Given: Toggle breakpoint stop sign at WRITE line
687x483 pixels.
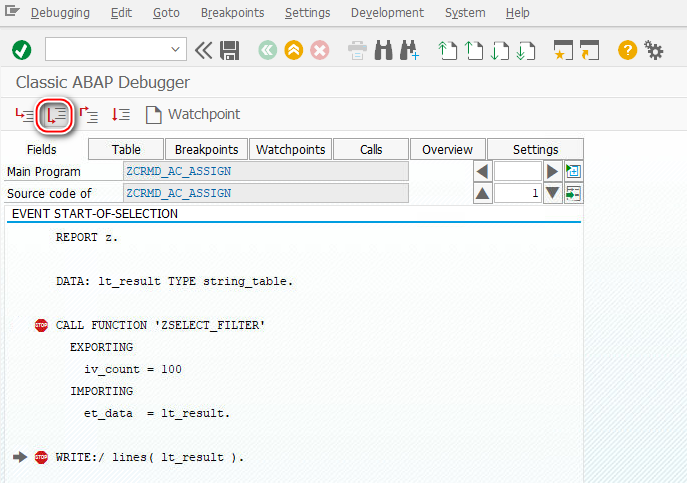Looking at the screenshot, I should tap(41, 457).
